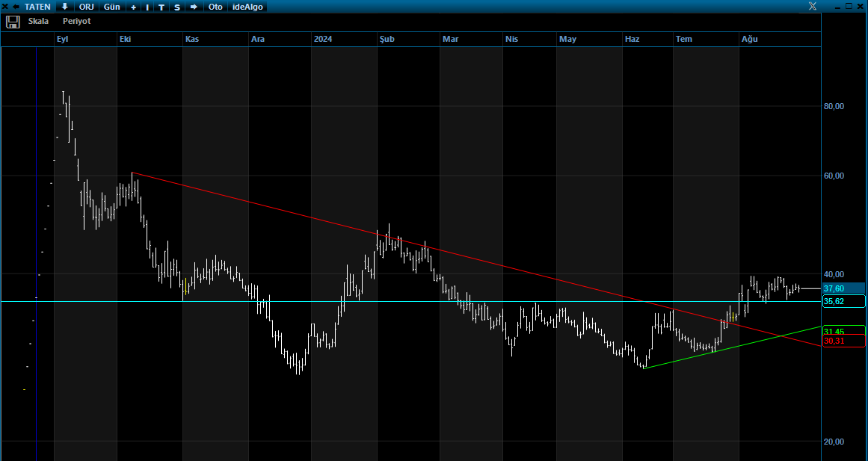Viewport: 868px width, 461px height.
Task: Click the floppy disk save icon
Action: click(13, 22)
